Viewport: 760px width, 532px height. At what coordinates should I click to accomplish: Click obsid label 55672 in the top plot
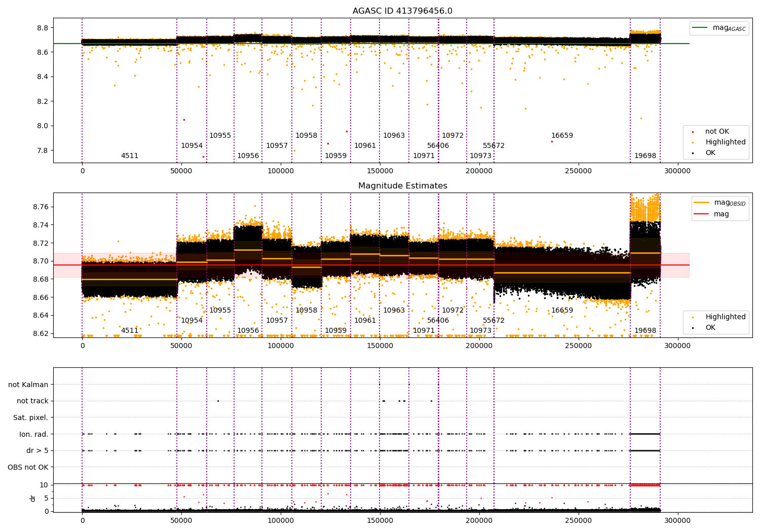[x=493, y=146]
